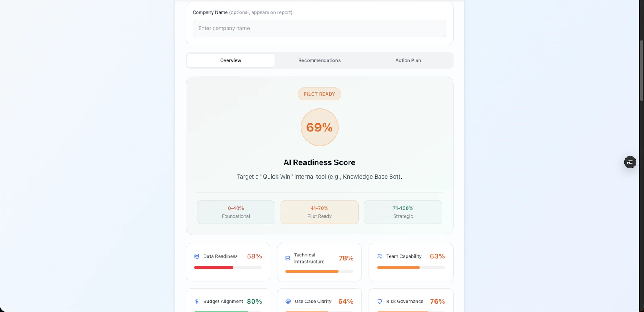Open the Recommendations tab

click(x=320, y=60)
